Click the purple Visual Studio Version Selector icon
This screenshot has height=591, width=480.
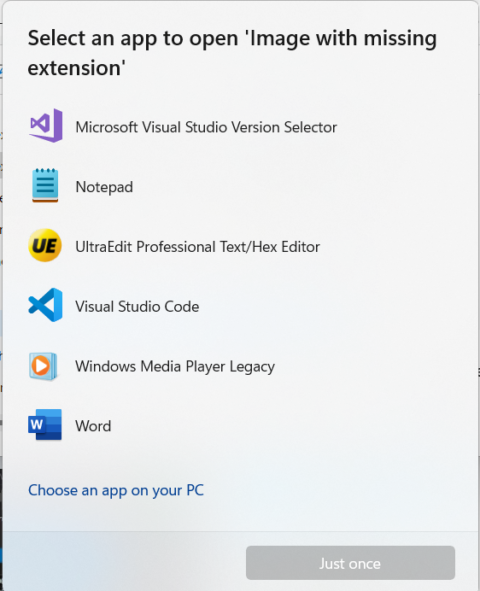tap(46, 126)
